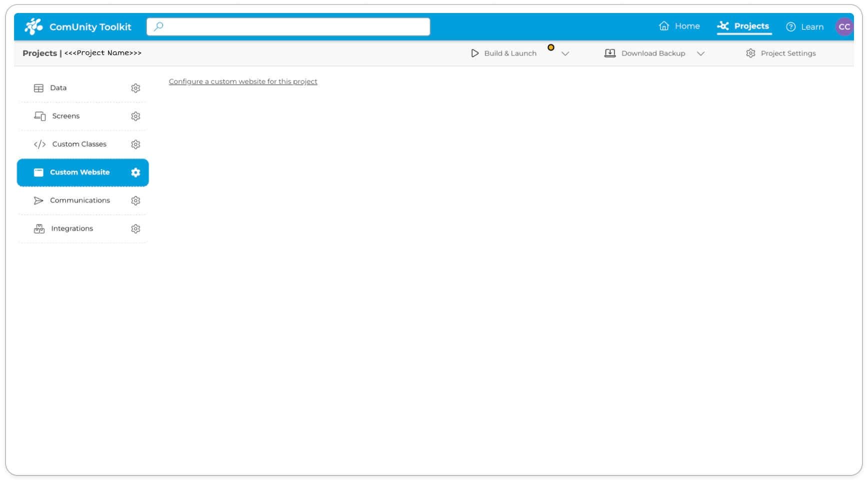Click the Custom Classes gear icon

pos(135,144)
